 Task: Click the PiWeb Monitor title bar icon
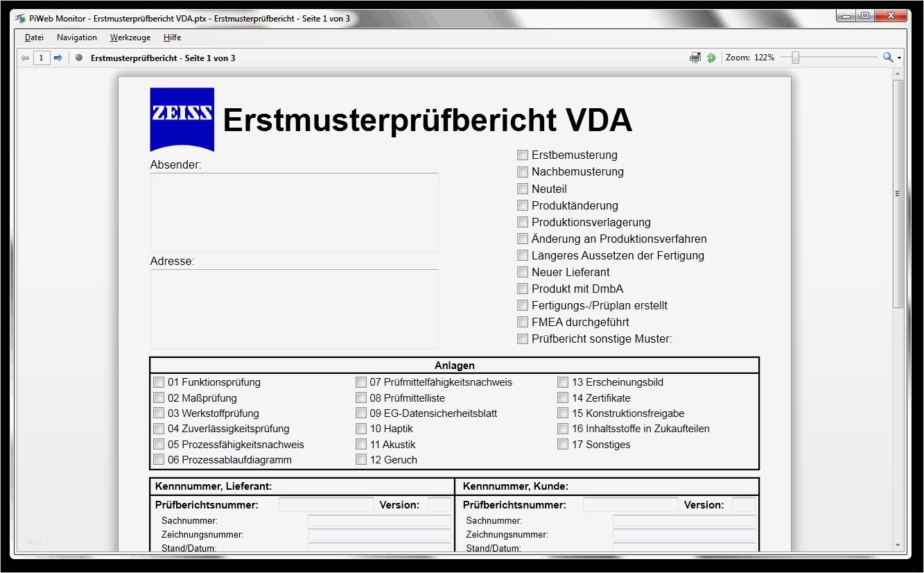coord(20,19)
